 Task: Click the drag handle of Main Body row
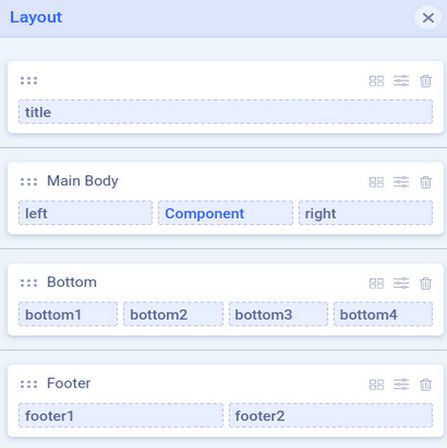[29, 182]
